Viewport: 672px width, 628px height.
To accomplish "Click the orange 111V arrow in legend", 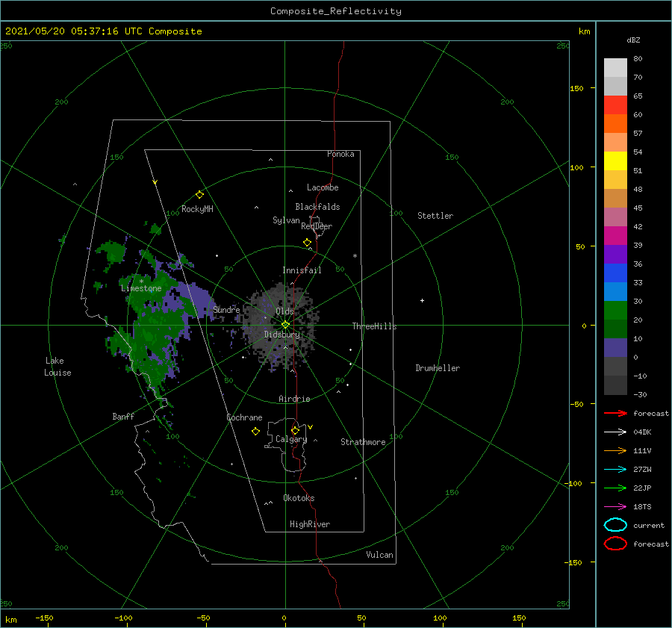I will click(615, 450).
